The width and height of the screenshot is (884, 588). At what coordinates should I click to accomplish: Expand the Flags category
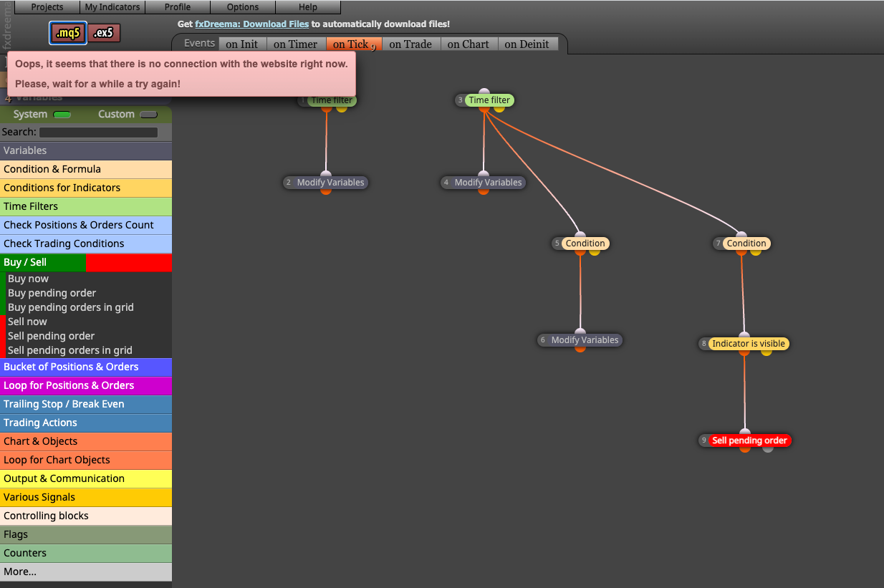(x=86, y=534)
